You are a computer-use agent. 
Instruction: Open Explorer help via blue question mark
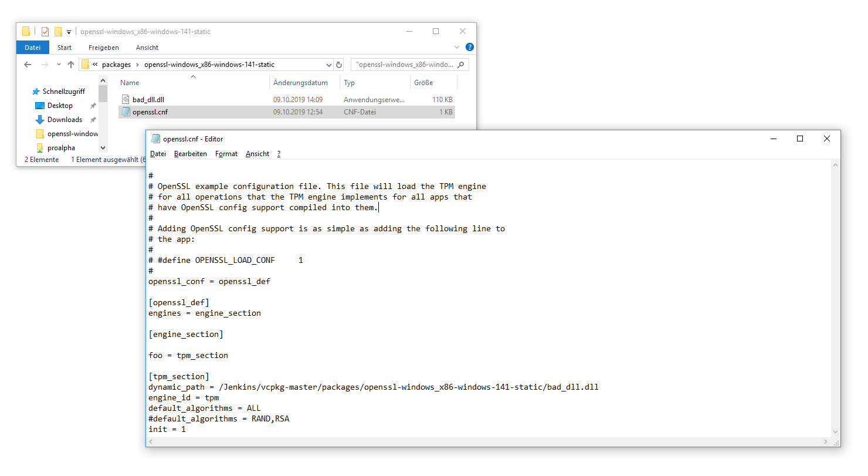(469, 47)
